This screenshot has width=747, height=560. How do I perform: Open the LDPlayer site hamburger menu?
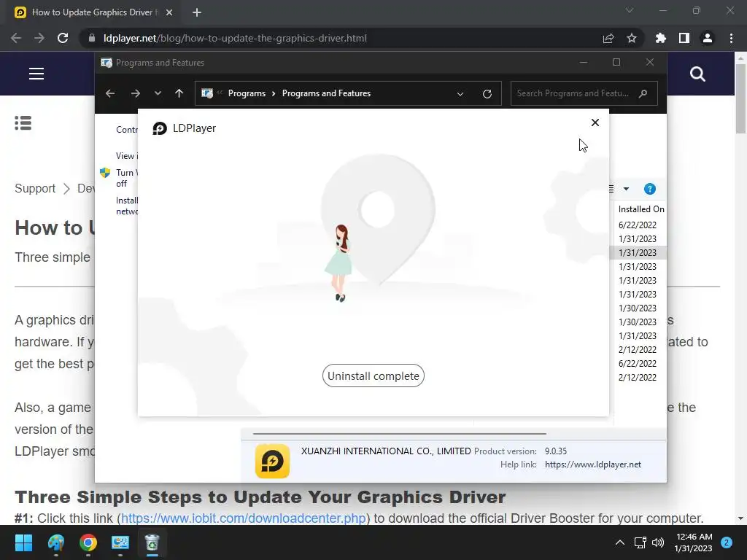click(36, 74)
